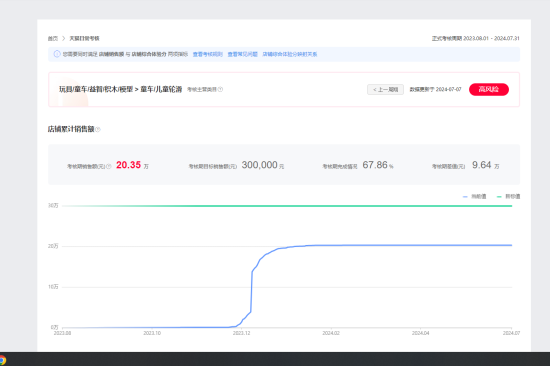Click the info icon in the blue notice bar

57,54
